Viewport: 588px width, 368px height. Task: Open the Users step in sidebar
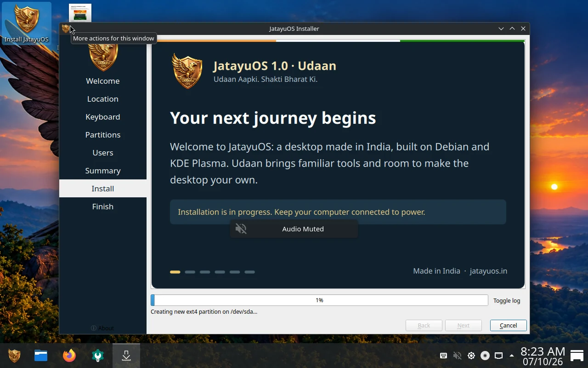pyautogui.click(x=103, y=153)
